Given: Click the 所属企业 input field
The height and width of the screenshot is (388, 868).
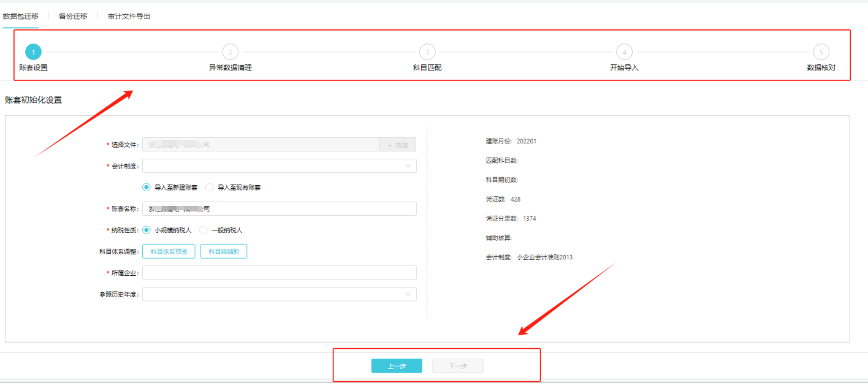Looking at the screenshot, I should [x=280, y=273].
